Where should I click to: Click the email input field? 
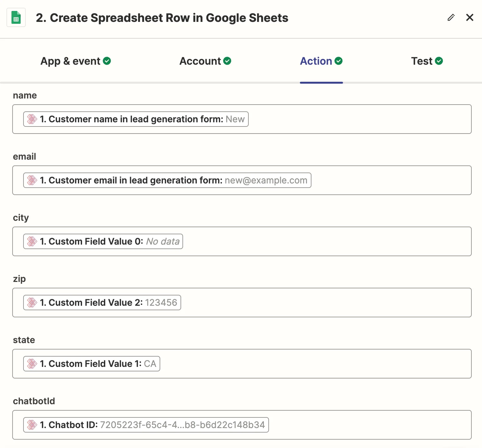[x=386, y=180]
